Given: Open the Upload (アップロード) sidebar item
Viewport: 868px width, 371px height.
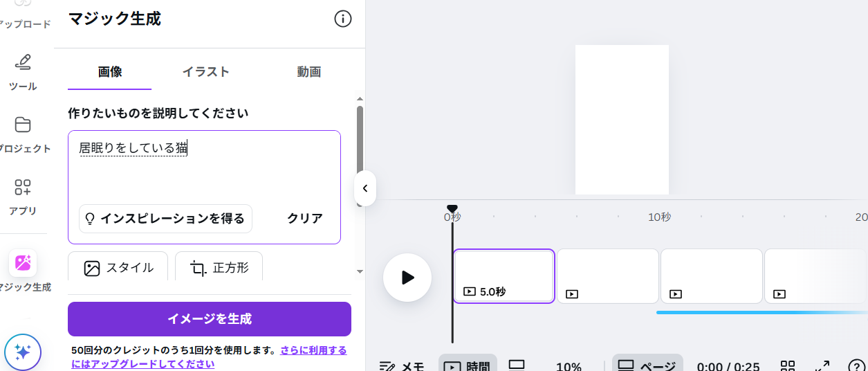Looking at the screenshot, I should 23,15.
